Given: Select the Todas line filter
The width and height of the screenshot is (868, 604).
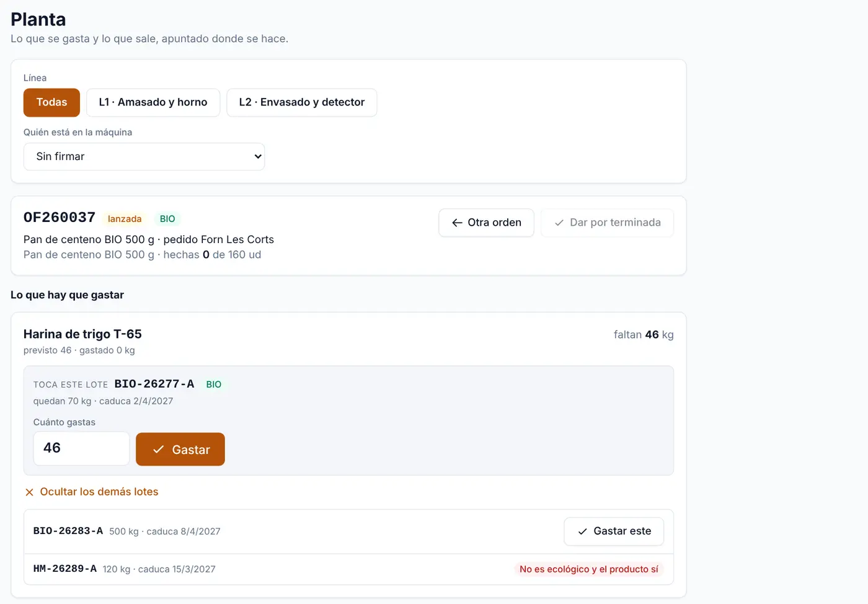Looking at the screenshot, I should coord(51,102).
